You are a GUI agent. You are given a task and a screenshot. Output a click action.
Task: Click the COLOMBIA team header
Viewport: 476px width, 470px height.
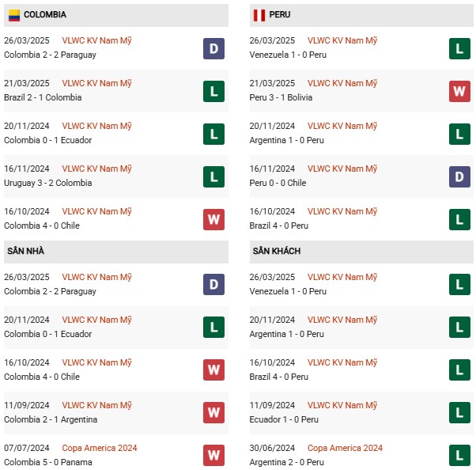click(x=116, y=15)
